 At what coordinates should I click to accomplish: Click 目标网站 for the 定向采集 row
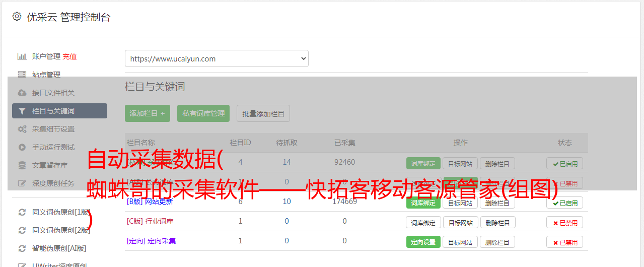pos(460,242)
